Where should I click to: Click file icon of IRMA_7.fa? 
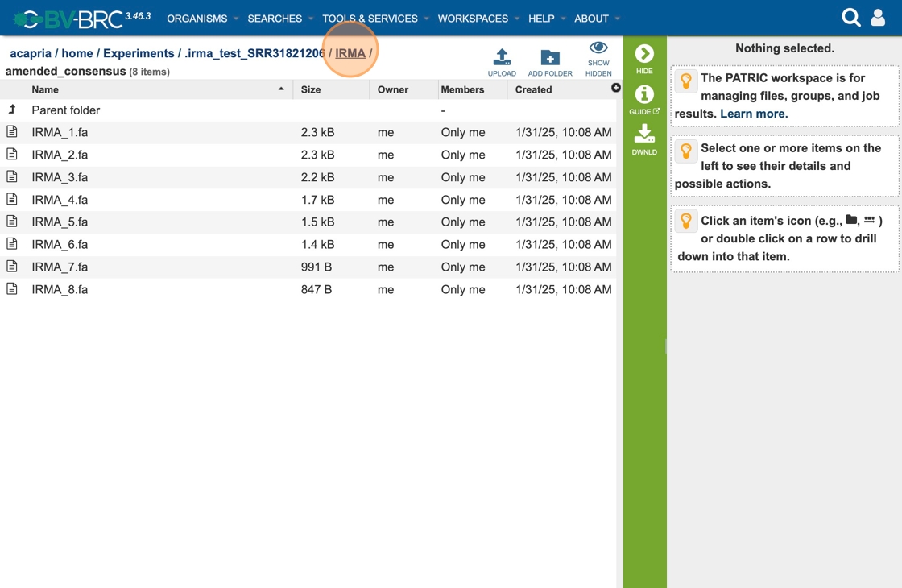pyautogui.click(x=11, y=267)
